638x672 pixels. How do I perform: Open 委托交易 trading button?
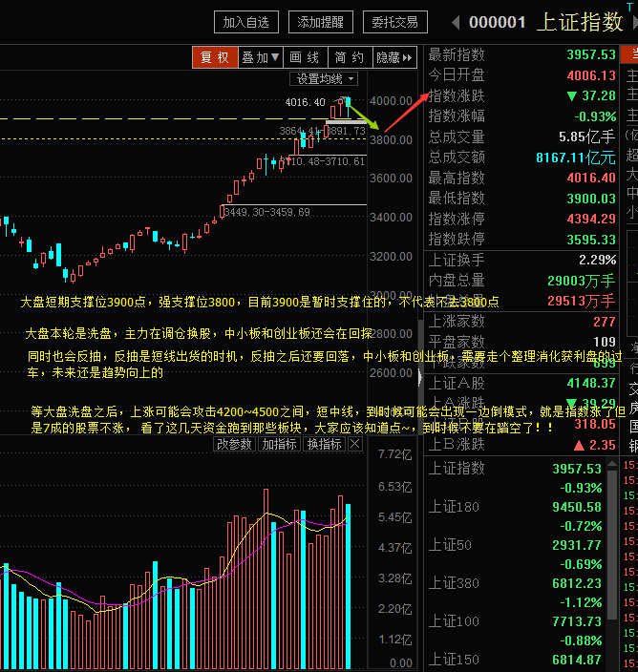coord(395,22)
